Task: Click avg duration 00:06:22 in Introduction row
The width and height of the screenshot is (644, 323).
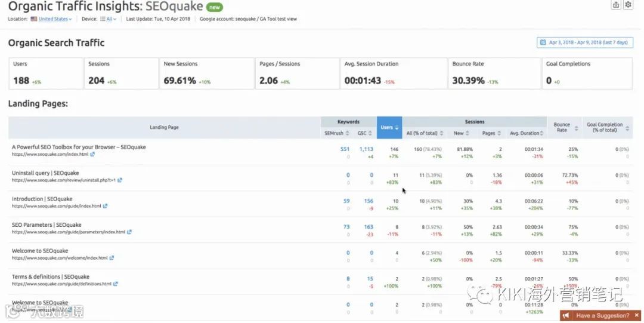Action: click(534, 201)
